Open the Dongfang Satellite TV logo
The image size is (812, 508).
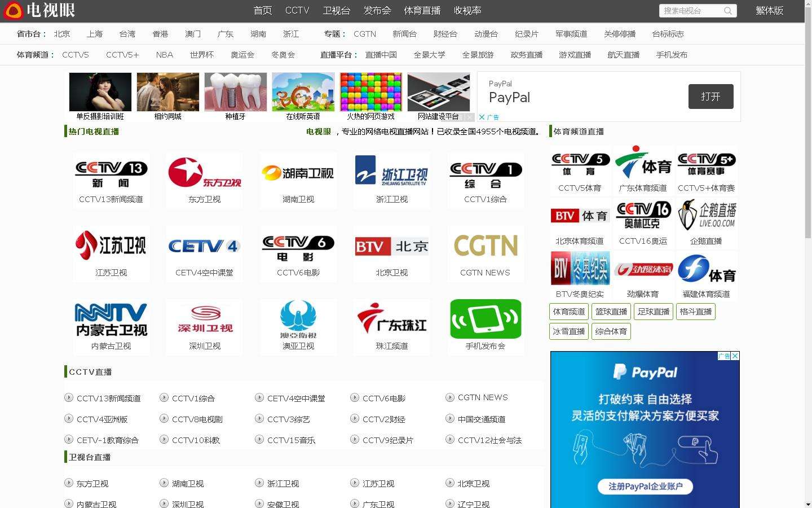pos(205,173)
